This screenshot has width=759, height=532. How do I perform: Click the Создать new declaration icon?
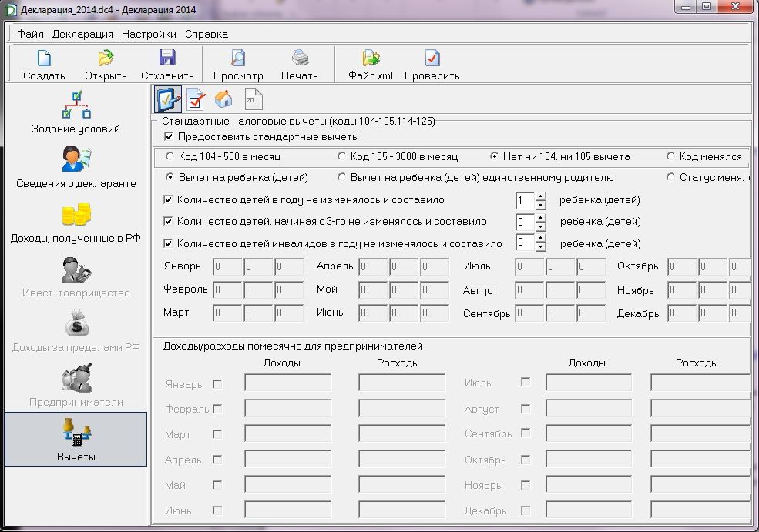[44, 59]
